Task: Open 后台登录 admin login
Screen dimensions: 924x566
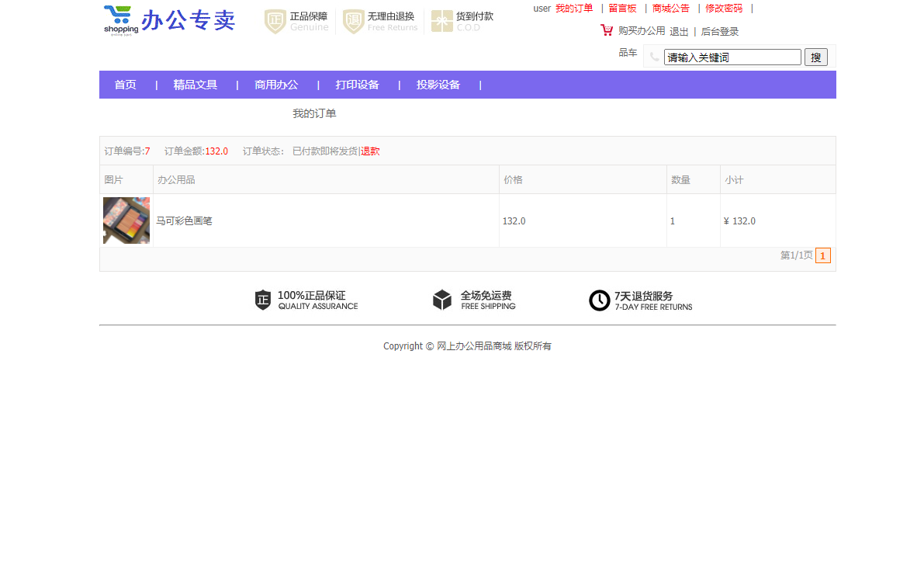Action: click(x=720, y=32)
